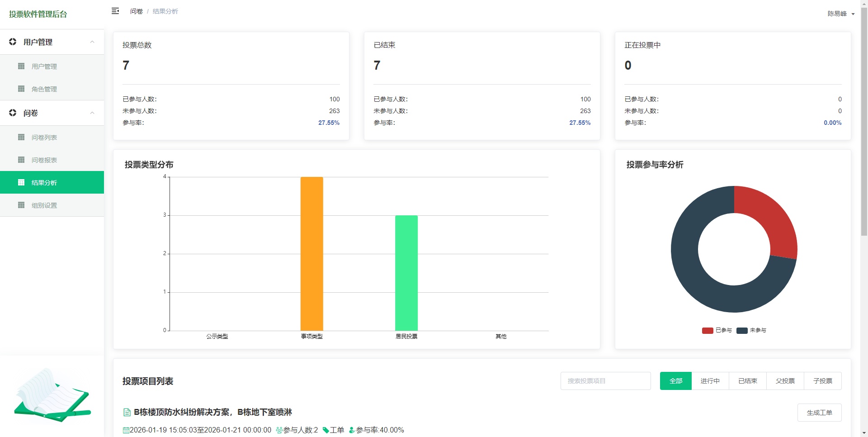Open the 陈易峰 user dropdown
The height and width of the screenshot is (437, 868).
(x=840, y=14)
